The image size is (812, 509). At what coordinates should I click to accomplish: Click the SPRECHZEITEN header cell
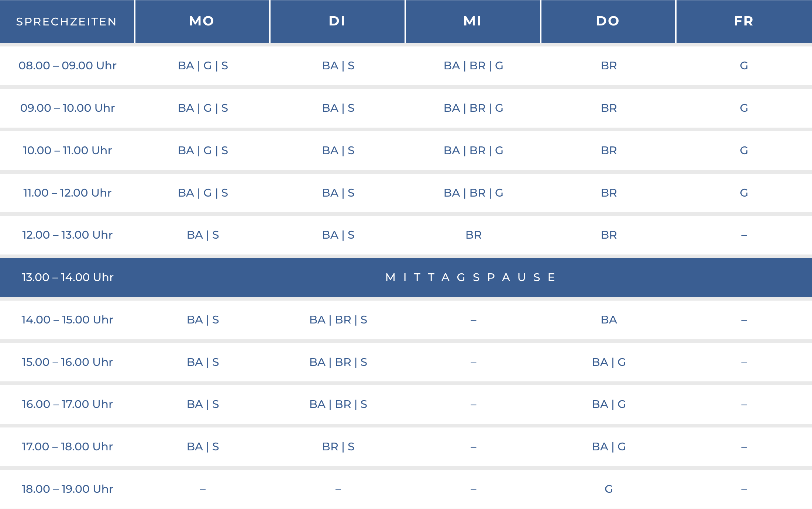[x=66, y=22]
